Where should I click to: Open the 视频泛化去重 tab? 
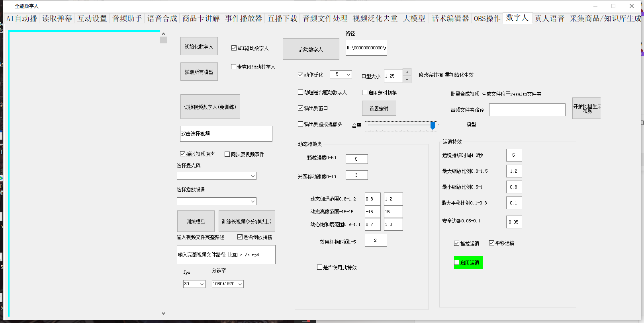click(x=375, y=18)
